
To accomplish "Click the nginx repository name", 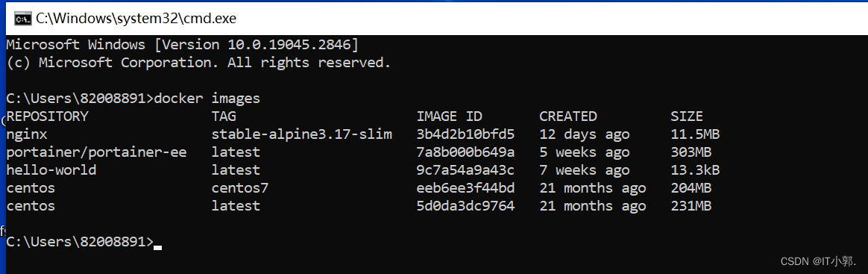I will (x=27, y=134).
